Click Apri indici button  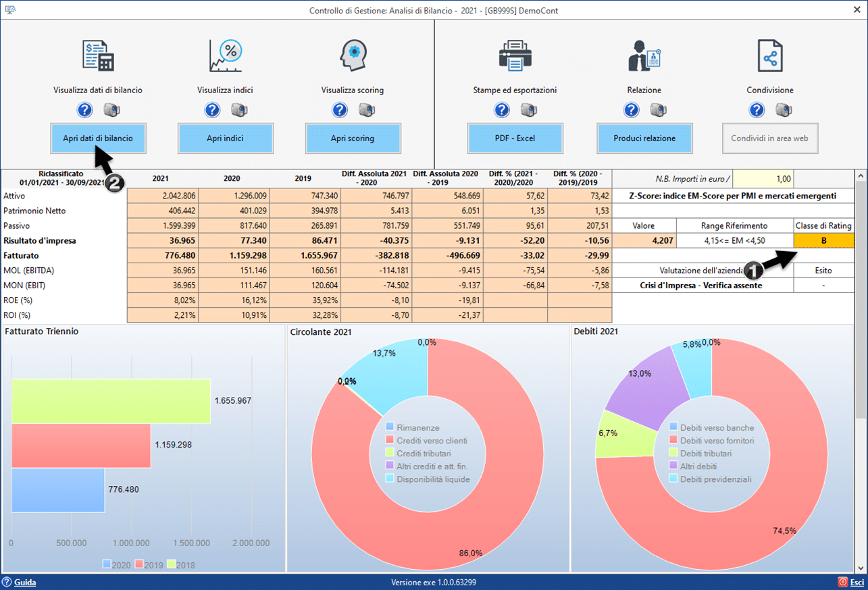[x=226, y=138]
